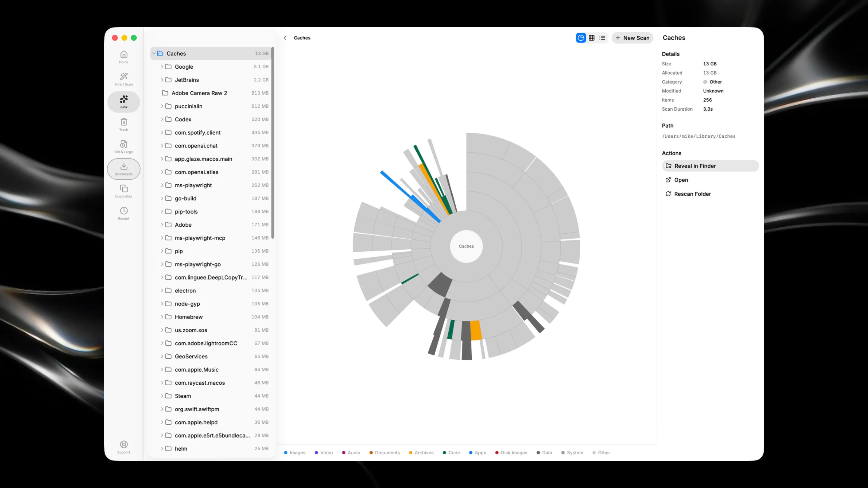Select the us.zoom.xos row
868x488 pixels.
[211, 330]
